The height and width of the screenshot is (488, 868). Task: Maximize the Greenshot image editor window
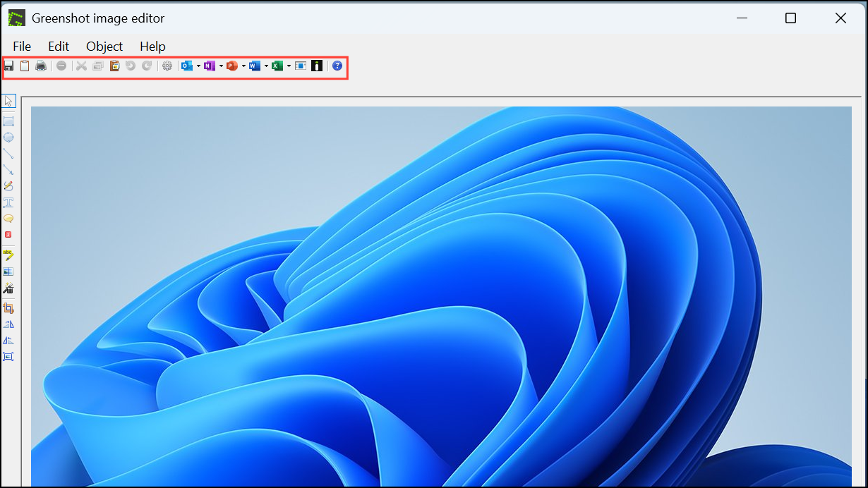[x=790, y=18]
